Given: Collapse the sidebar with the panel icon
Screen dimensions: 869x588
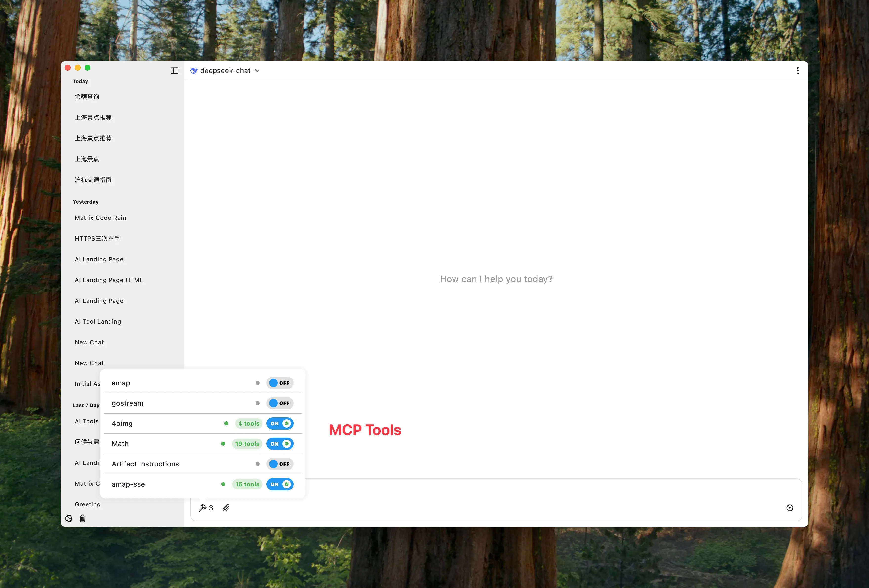Looking at the screenshot, I should [174, 70].
